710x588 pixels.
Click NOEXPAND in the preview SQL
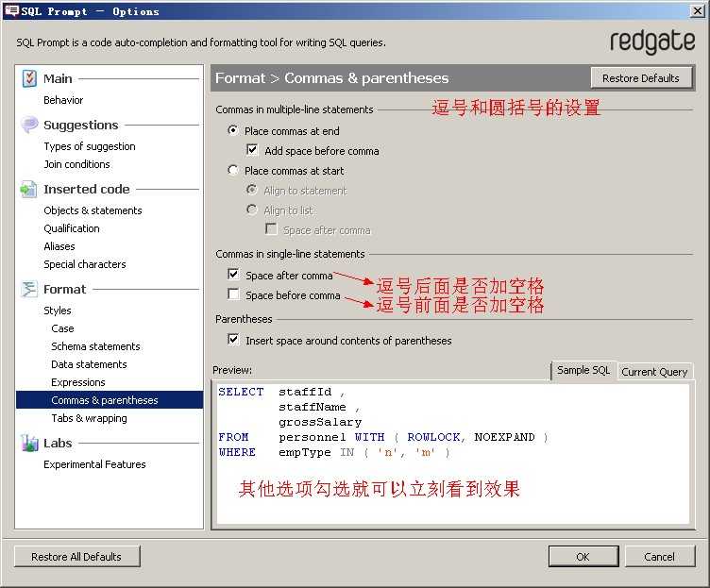(504, 437)
